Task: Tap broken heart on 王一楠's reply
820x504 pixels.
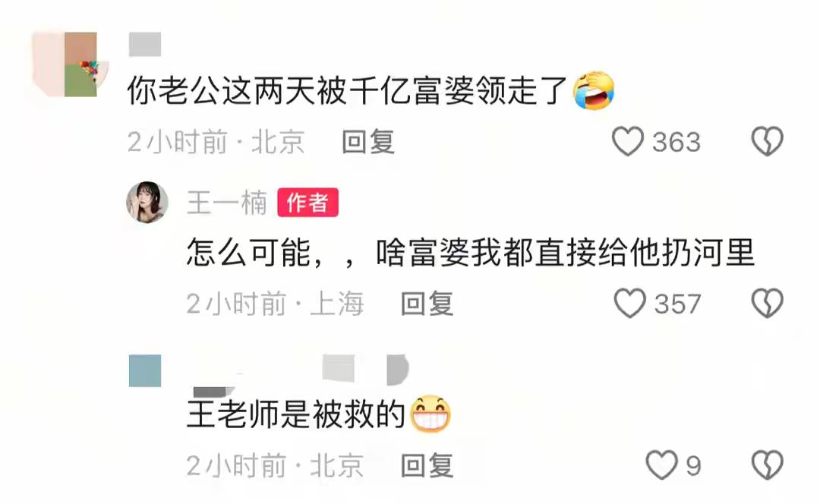Action: pyautogui.click(x=767, y=304)
